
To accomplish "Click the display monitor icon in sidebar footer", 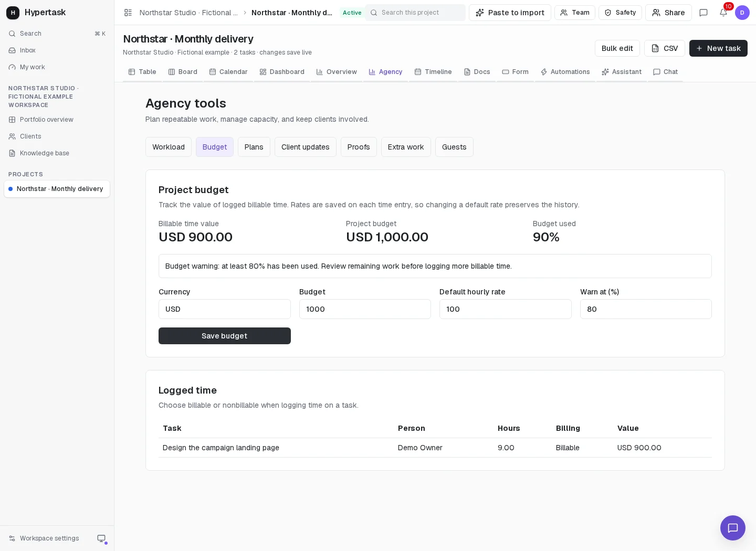I will tap(101, 538).
